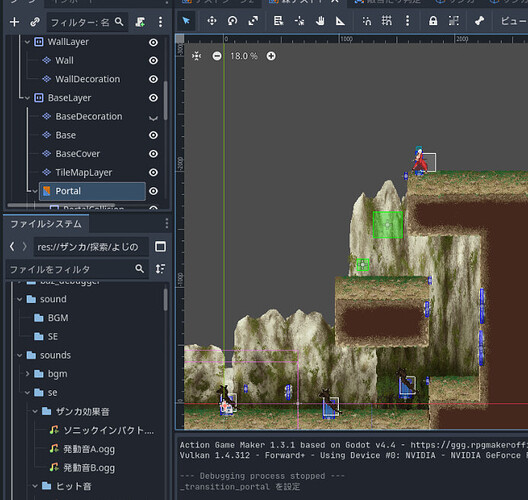
Task: Collapse the WallLayer tree node
Action: 27,42
